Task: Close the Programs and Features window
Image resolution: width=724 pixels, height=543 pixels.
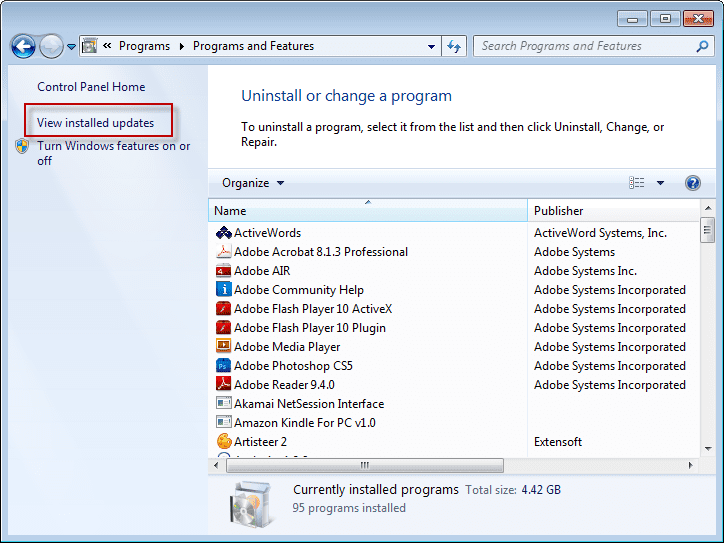Action: 699,19
